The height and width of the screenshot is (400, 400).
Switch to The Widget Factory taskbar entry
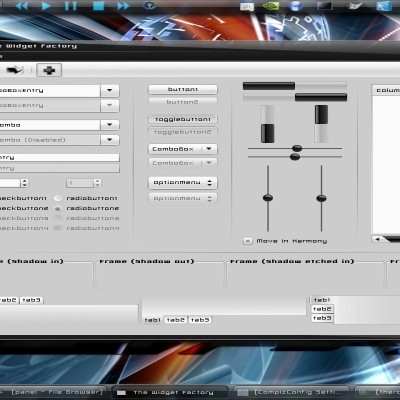pyautogui.click(x=170, y=392)
